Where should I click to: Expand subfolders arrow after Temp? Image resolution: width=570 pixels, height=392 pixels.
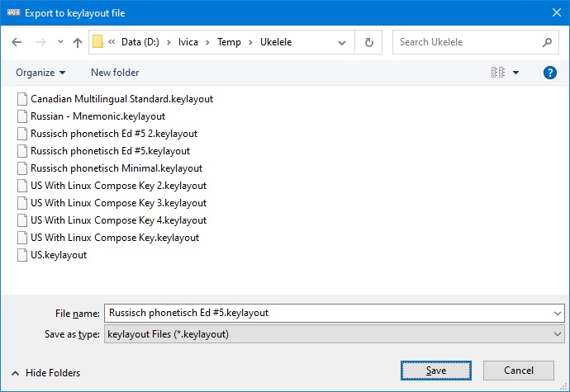tap(250, 43)
